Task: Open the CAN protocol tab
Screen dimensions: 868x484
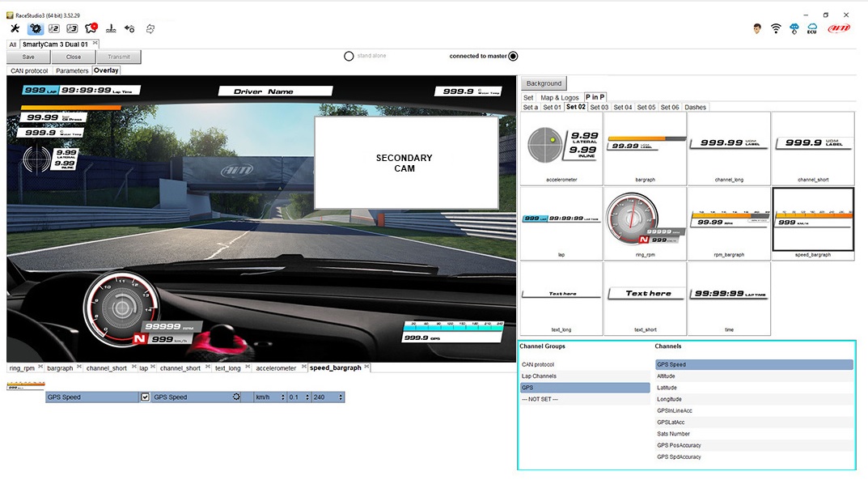Action: point(29,71)
